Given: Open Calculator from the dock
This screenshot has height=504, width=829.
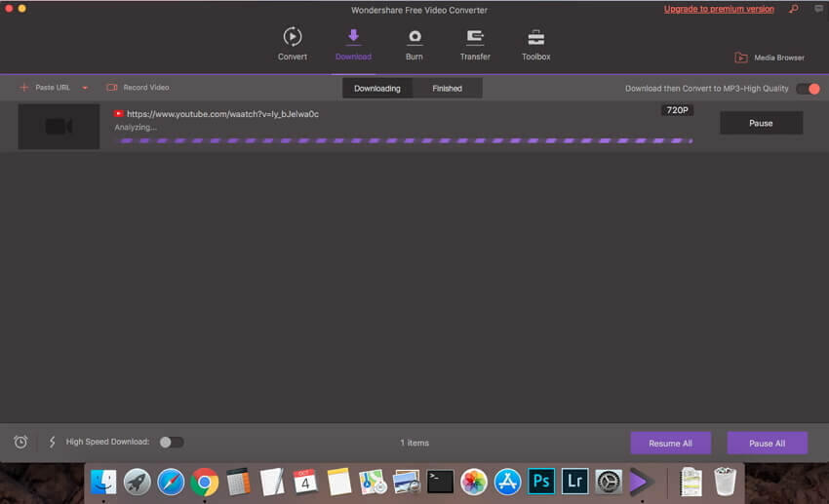Looking at the screenshot, I should tap(238, 482).
